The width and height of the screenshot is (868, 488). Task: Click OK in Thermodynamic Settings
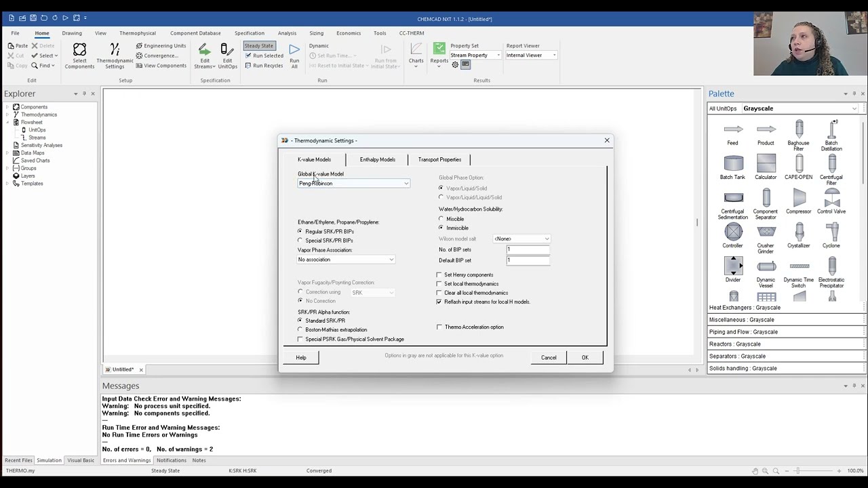(x=585, y=358)
